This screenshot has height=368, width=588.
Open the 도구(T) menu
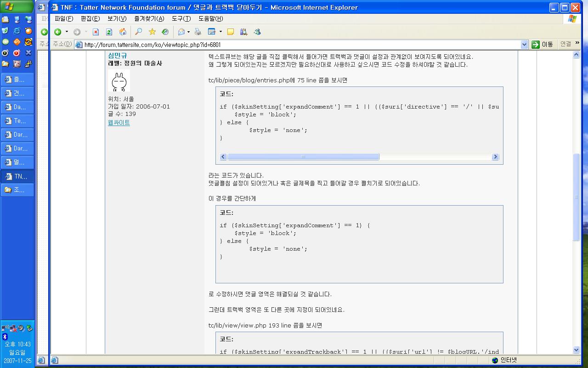point(181,18)
